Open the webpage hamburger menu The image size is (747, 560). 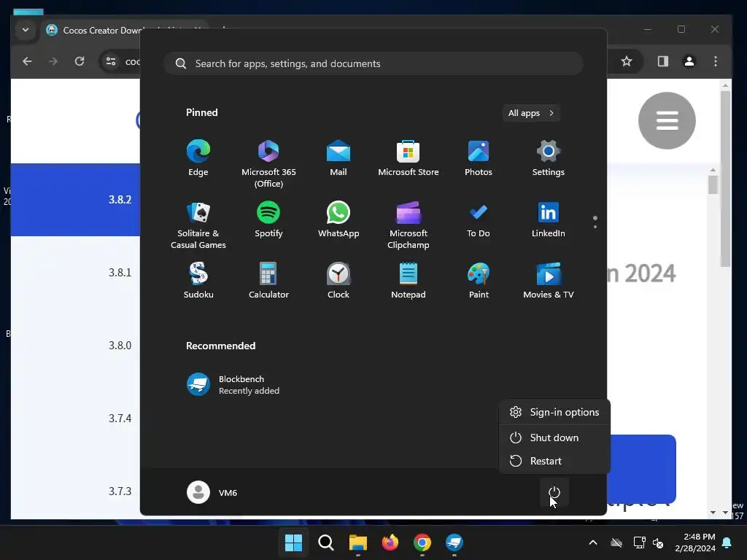coord(667,120)
